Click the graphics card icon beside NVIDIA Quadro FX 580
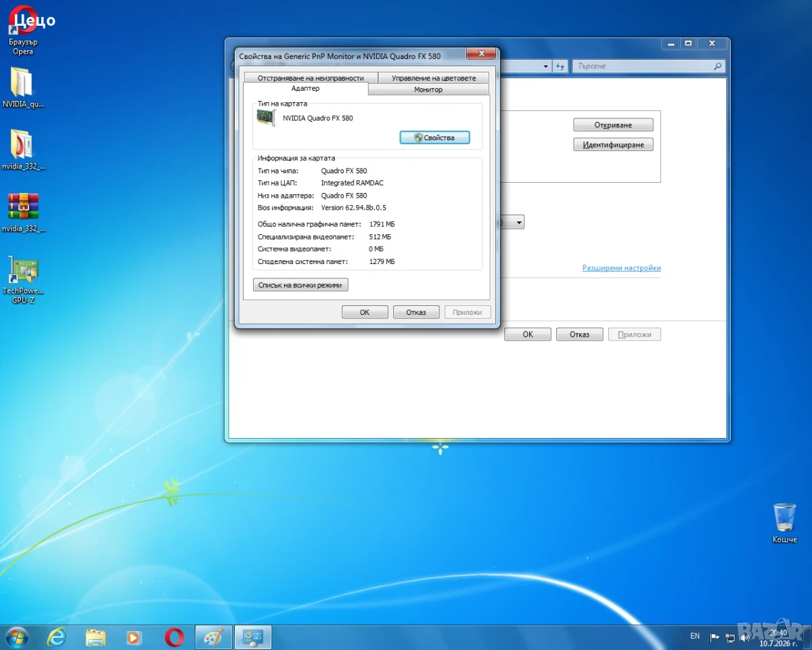Image resolution: width=812 pixels, height=650 pixels. tap(267, 118)
